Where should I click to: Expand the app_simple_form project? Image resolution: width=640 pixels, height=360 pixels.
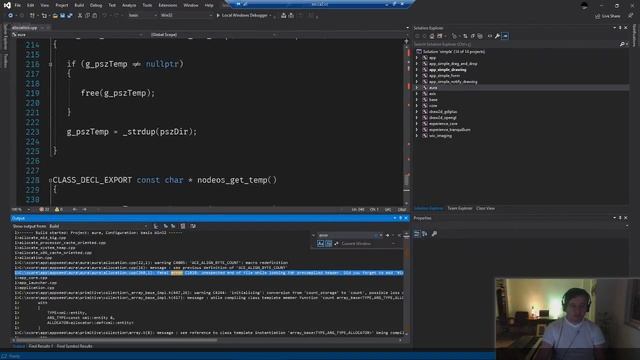tap(417, 76)
